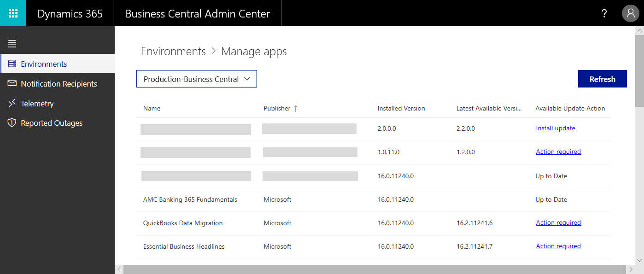This screenshot has height=274, width=644.
Task: Open Notification Recipients via its envelope icon
Action: 12,83
